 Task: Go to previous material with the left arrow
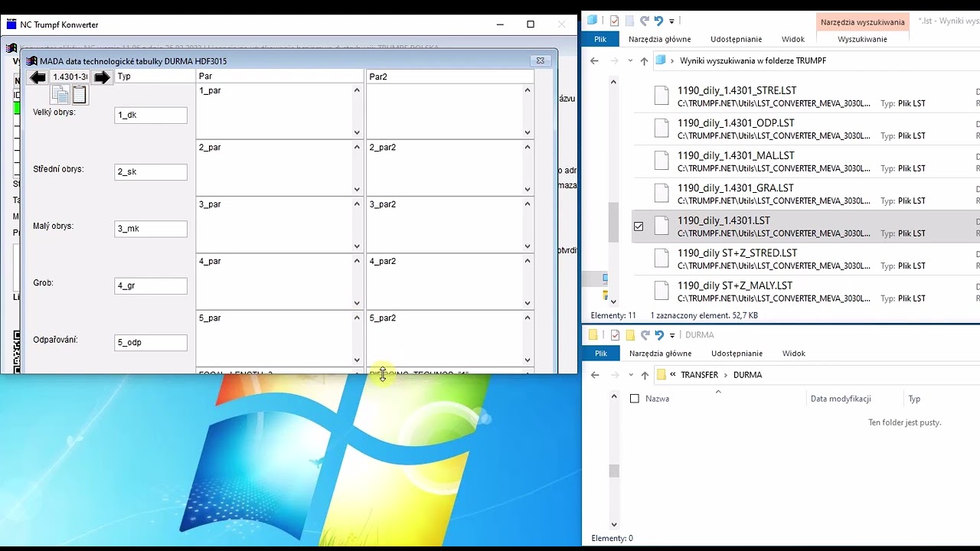pos(38,77)
